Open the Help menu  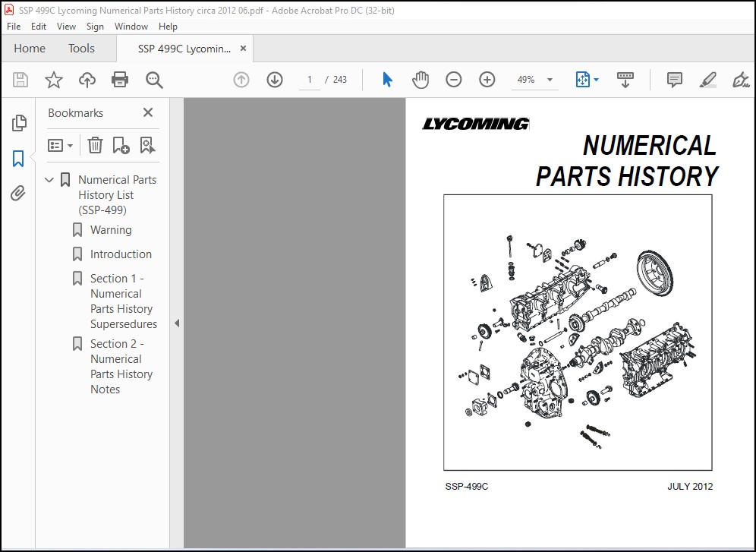pos(168,27)
